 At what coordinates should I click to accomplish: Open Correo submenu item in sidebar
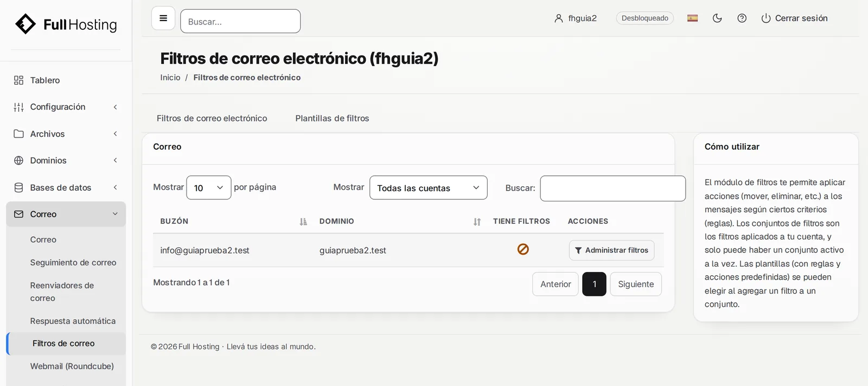pos(43,240)
